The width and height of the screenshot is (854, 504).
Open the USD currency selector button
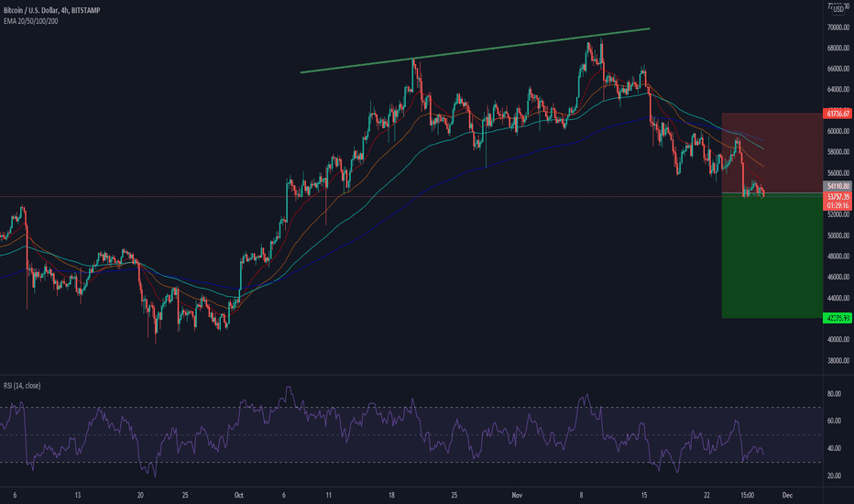(838, 9)
